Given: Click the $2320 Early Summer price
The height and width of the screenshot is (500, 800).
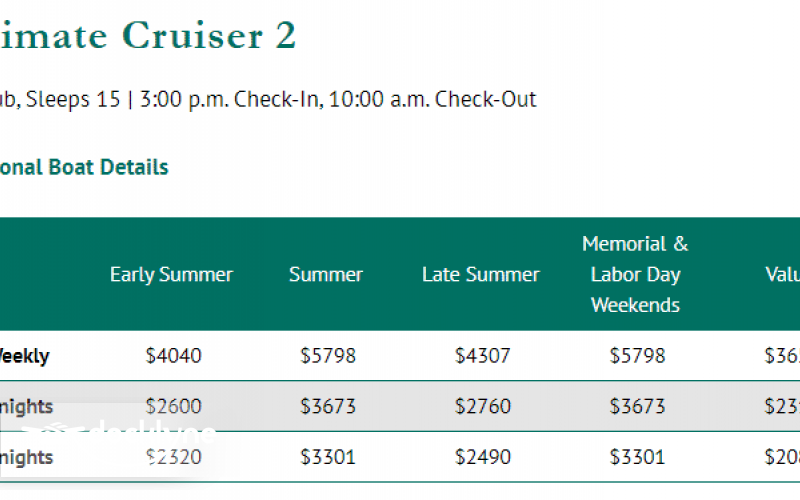Looking at the screenshot, I should [x=173, y=458].
